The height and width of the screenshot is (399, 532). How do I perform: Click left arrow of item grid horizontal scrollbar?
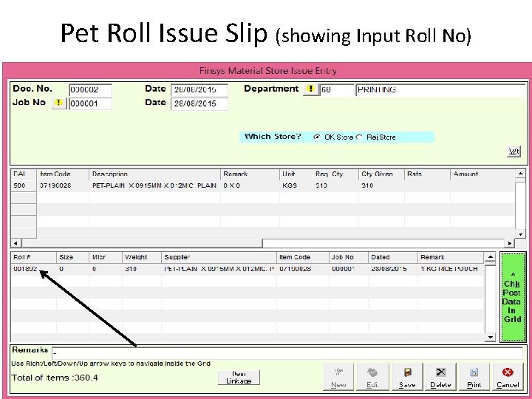pyautogui.click(x=16, y=243)
